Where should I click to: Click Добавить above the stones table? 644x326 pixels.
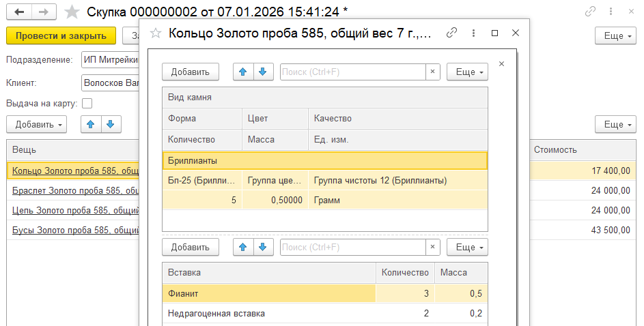pos(190,72)
